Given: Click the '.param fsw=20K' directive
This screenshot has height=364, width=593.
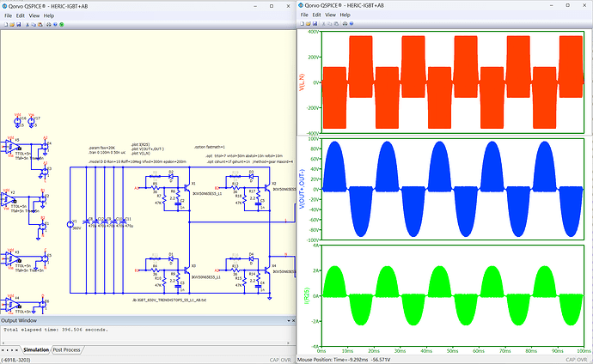Looking at the screenshot, I should point(101,148).
